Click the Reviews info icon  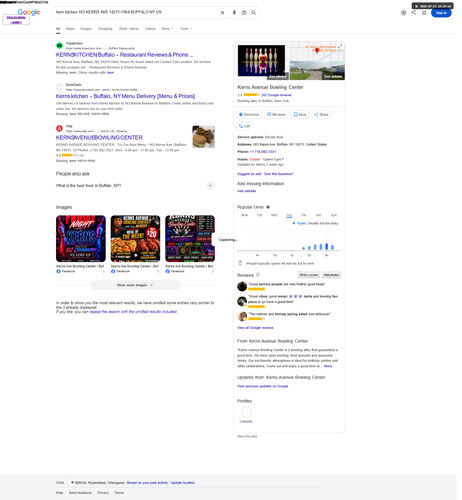tap(258, 275)
